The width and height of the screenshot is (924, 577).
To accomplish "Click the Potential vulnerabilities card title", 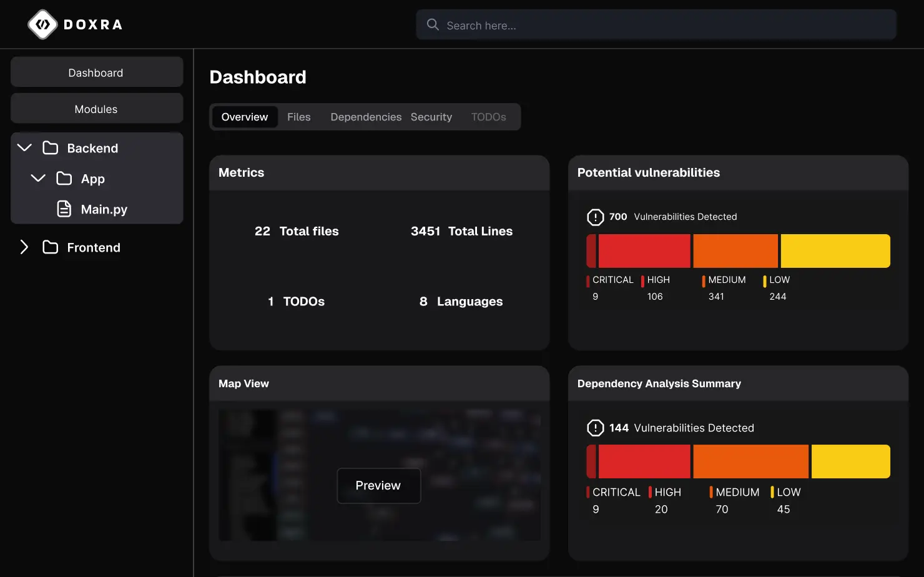I will (x=649, y=172).
